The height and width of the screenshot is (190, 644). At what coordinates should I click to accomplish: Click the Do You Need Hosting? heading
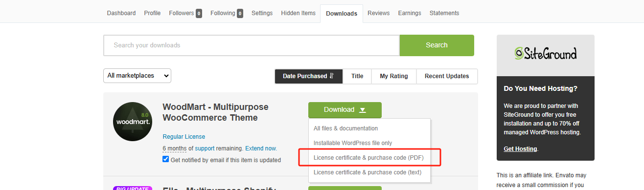540,89
